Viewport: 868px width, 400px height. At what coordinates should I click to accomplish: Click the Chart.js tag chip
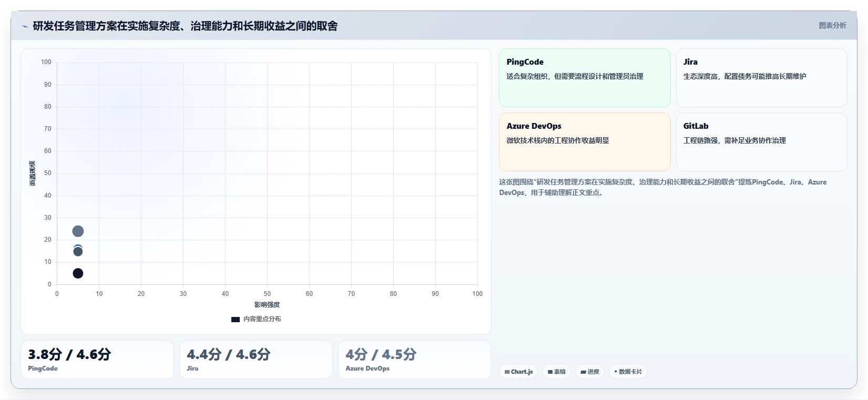[518, 372]
